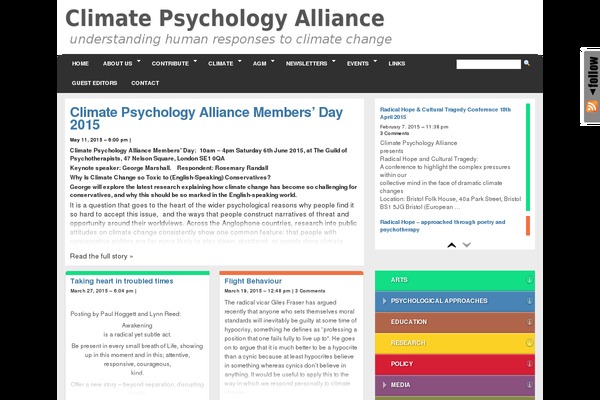Image resolution: width=600 pixels, height=400 pixels.
Task: Expand the Media category triangle
Action: [x=384, y=385]
